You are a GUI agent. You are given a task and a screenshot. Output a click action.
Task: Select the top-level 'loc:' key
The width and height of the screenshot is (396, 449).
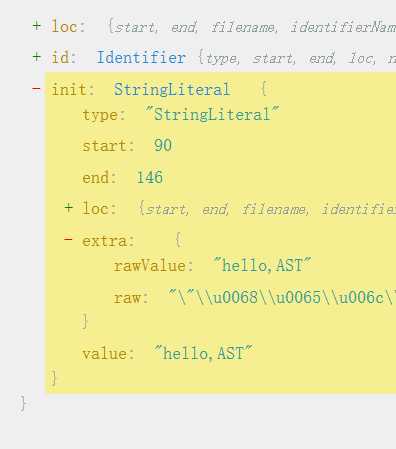click(68, 27)
